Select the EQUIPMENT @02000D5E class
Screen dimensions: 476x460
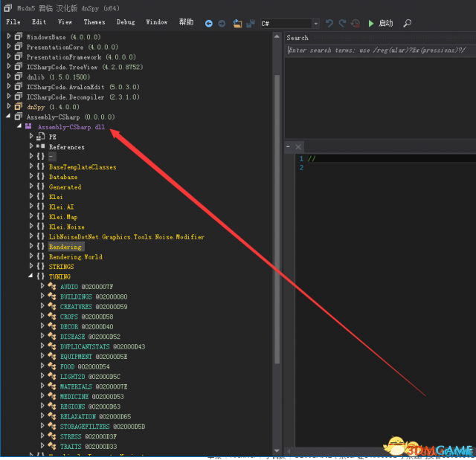(x=94, y=357)
